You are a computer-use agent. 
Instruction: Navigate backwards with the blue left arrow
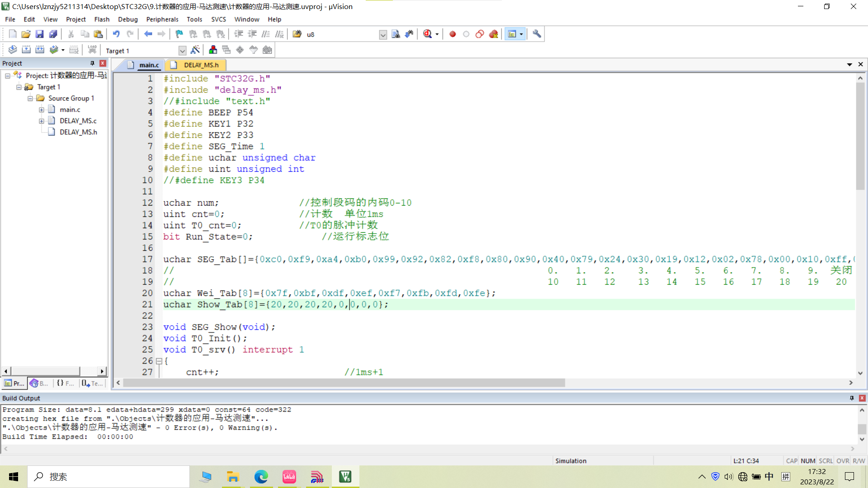coord(148,34)
